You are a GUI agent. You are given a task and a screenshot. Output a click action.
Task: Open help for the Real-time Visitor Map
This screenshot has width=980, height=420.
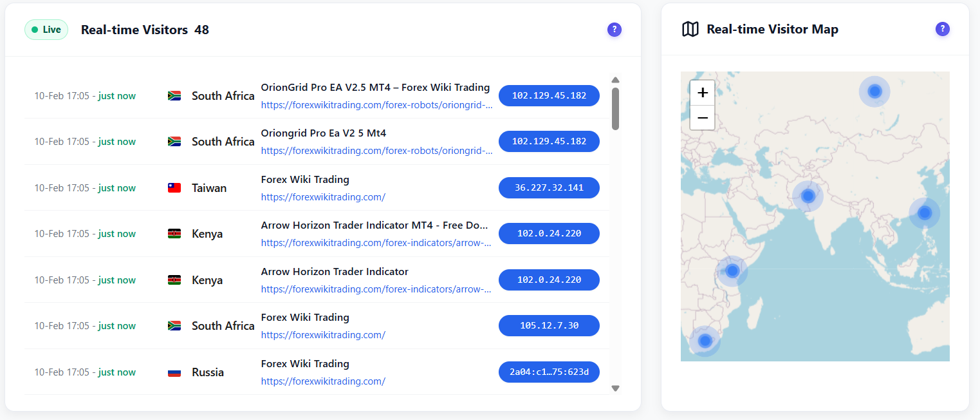942,29
